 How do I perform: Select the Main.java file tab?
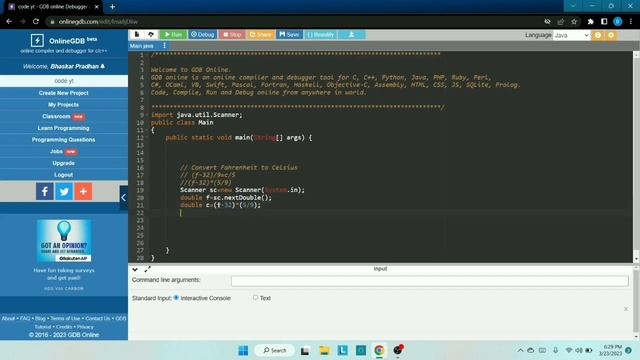click(x=142, y=46)
